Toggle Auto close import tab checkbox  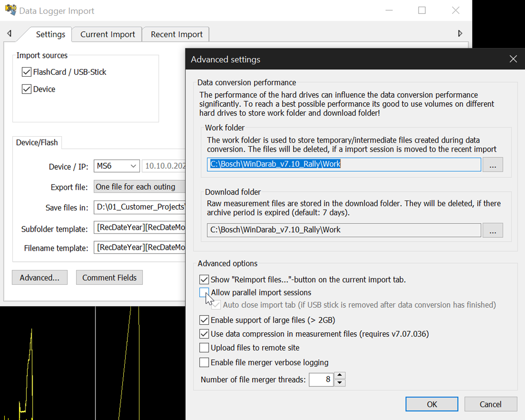pos(216,305)
